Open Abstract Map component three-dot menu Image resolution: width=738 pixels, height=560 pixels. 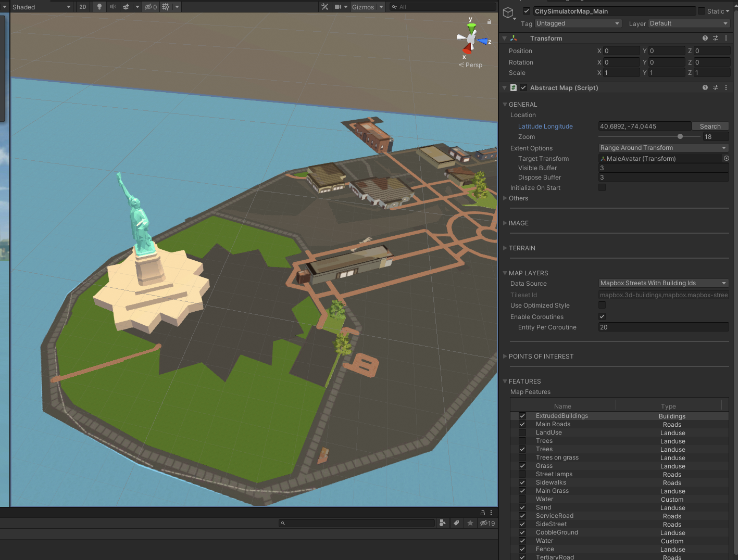(x=726, y=87)
